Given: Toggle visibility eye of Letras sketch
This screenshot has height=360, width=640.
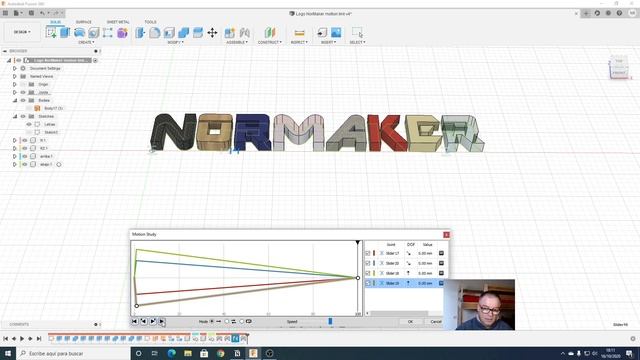Looking at the screenshot, I should point(29,124).
